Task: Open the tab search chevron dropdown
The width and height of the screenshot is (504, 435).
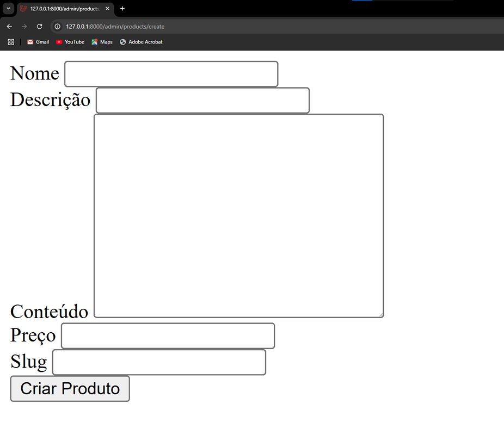Action: (8, 8)
